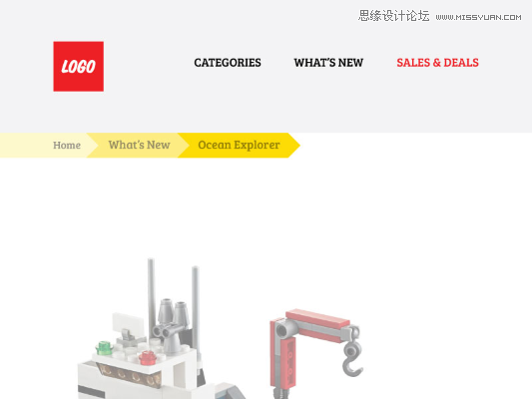Viewport: 532px width, 399px height.
Task: Click the taller gray antenna on boat
Action: (152, 298)
